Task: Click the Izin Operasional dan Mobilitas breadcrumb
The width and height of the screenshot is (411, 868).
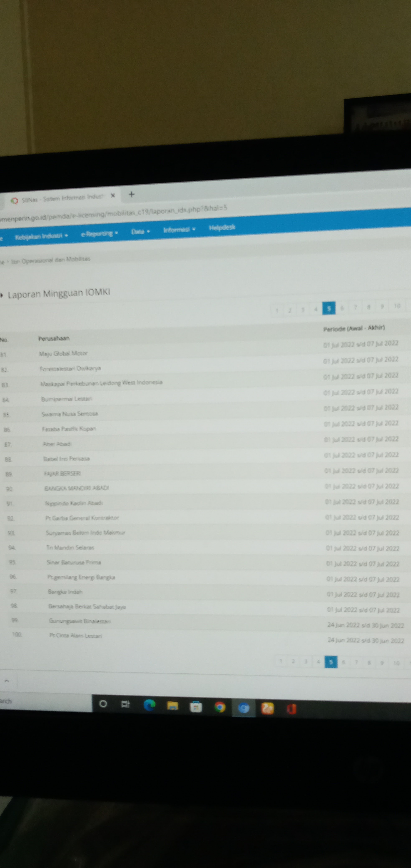Action: [x=51, y=260]
